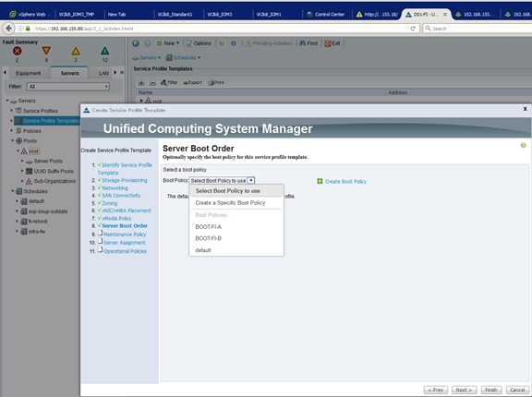Click the collapse-all minus icon in table toolbar
The width and height of the screenshot is (532, 397).
[x=152, y=83]
